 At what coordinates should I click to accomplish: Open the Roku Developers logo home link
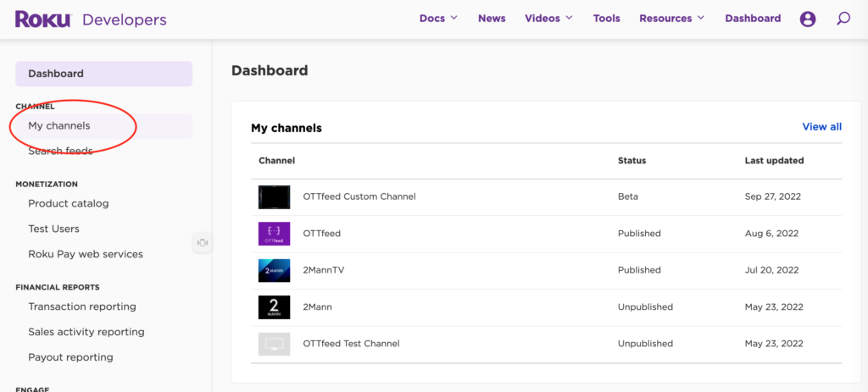point(91,19)
